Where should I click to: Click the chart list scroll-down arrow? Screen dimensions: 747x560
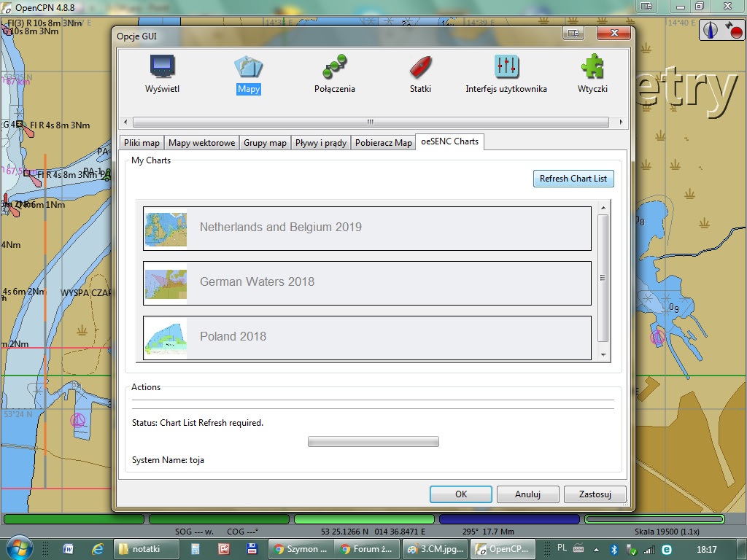click(603, 355)
